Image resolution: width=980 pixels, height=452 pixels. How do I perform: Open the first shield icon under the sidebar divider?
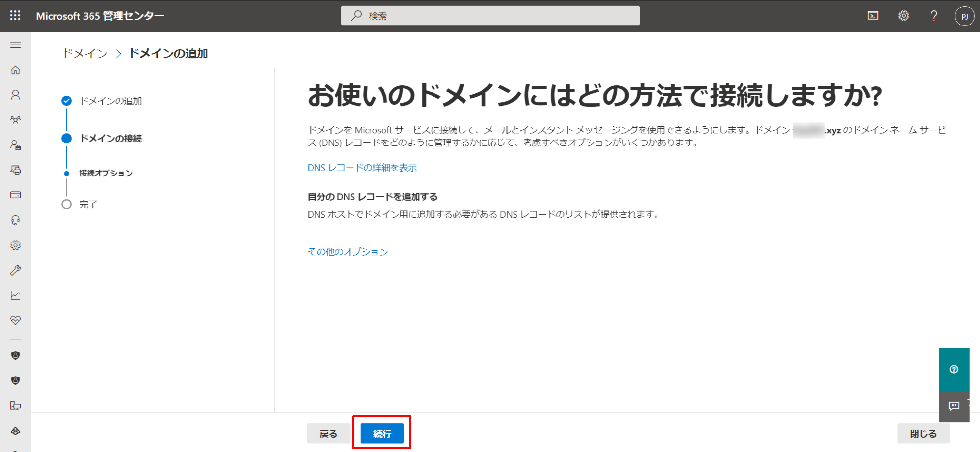click(x=16, y=355)
